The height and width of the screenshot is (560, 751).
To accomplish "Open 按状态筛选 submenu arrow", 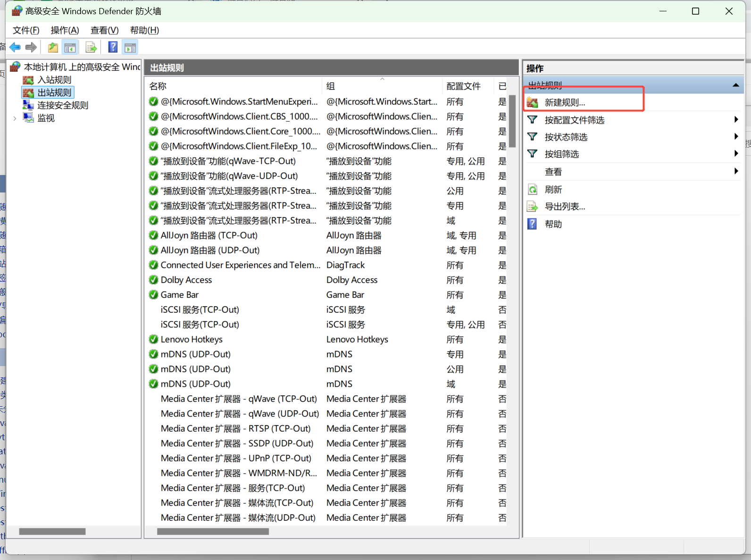I will pyautogui.click(x=736, y=137).
